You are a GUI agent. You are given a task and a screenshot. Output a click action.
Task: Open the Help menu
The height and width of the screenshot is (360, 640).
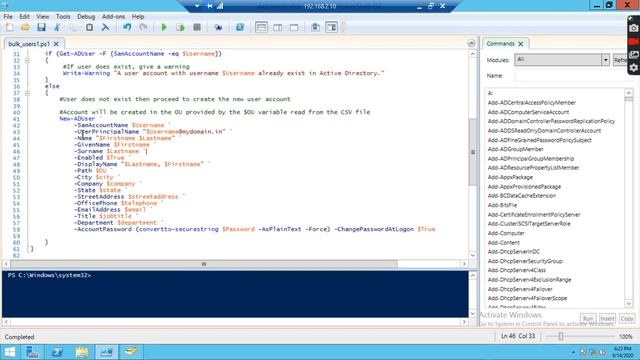[x=138, y=16]
